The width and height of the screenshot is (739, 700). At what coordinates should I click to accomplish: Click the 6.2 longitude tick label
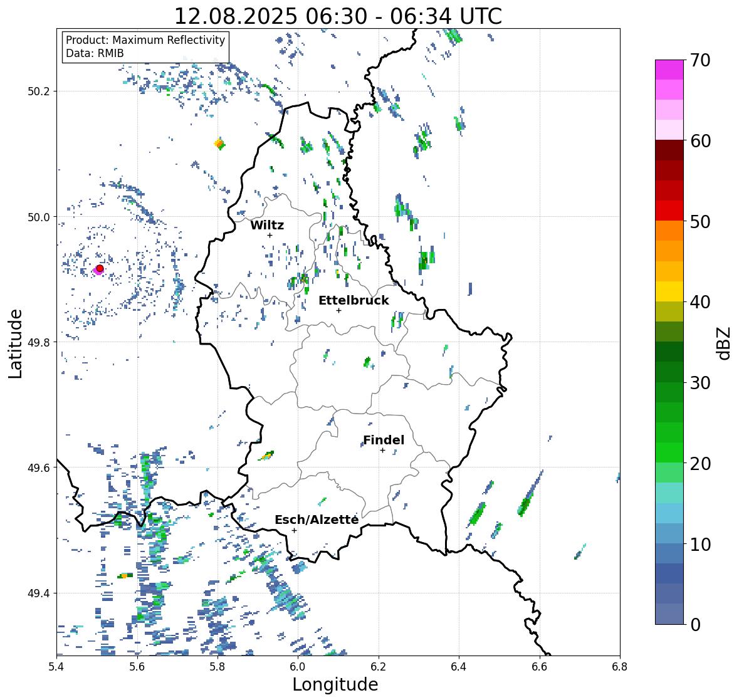point(379,666)
